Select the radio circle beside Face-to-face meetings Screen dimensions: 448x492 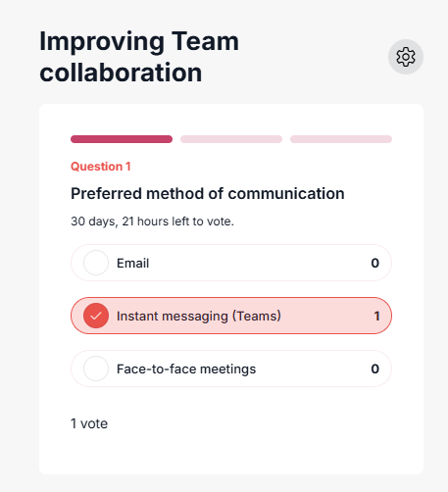pyautogui.click(x=96, y=369)
